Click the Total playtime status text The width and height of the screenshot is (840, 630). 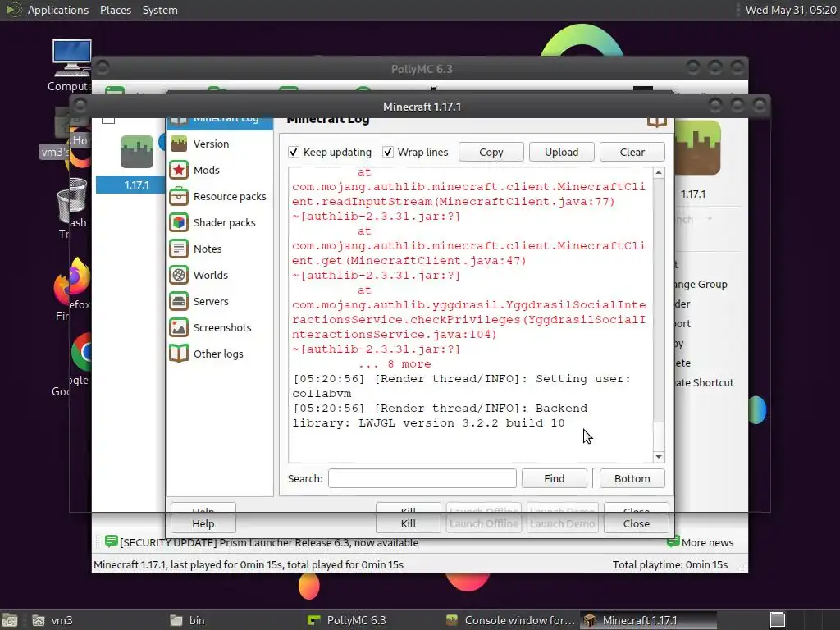coord(669,564)
